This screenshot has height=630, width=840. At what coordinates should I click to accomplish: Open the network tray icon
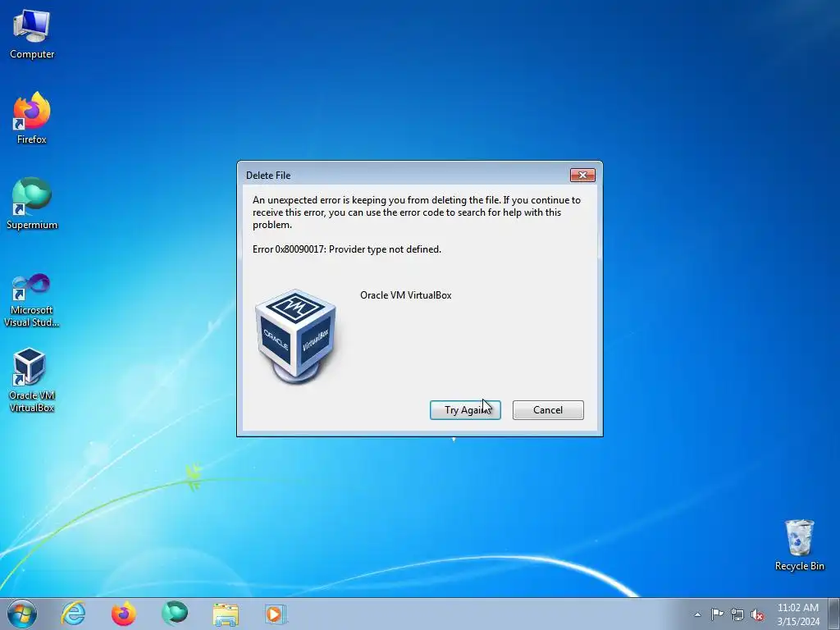point(737,614)
